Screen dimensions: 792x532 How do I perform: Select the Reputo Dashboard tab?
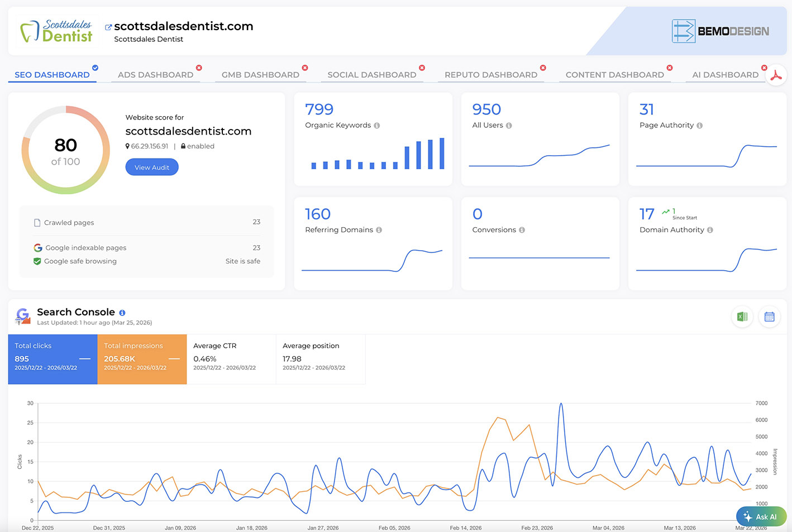pyautogui.click(x=490, y=74)
